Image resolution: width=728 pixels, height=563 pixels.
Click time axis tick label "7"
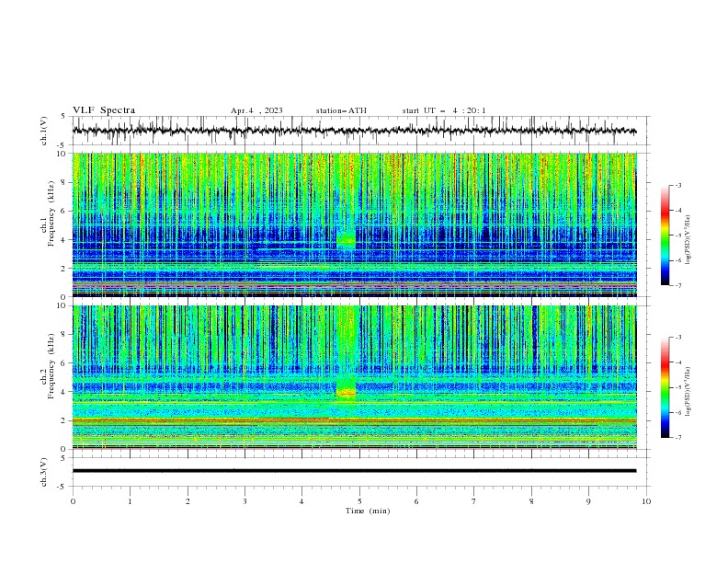[x=474, y=501]
